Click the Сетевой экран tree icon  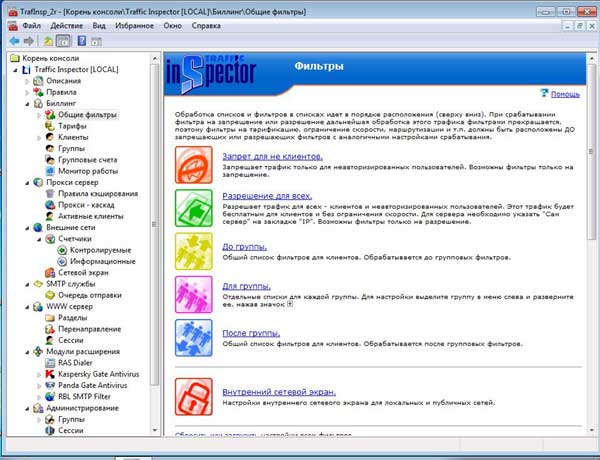pos(50,272)
